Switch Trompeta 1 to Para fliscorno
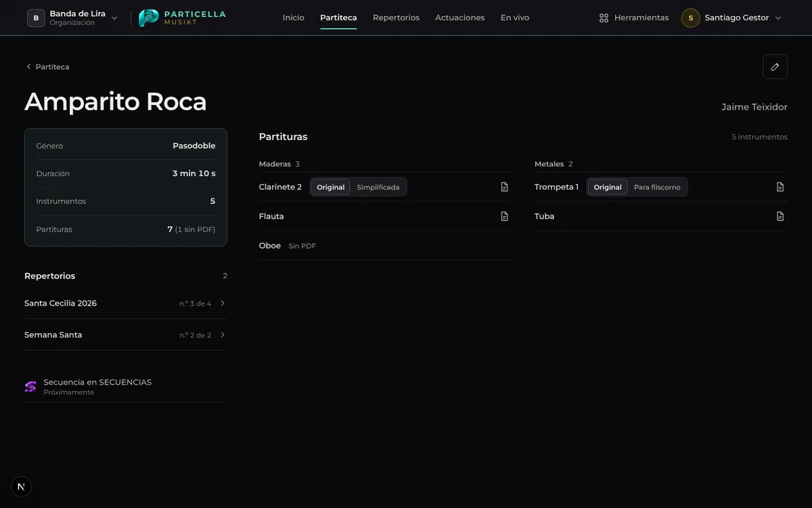The height and width of the screenshot is (508, 812). pos(657,187)
